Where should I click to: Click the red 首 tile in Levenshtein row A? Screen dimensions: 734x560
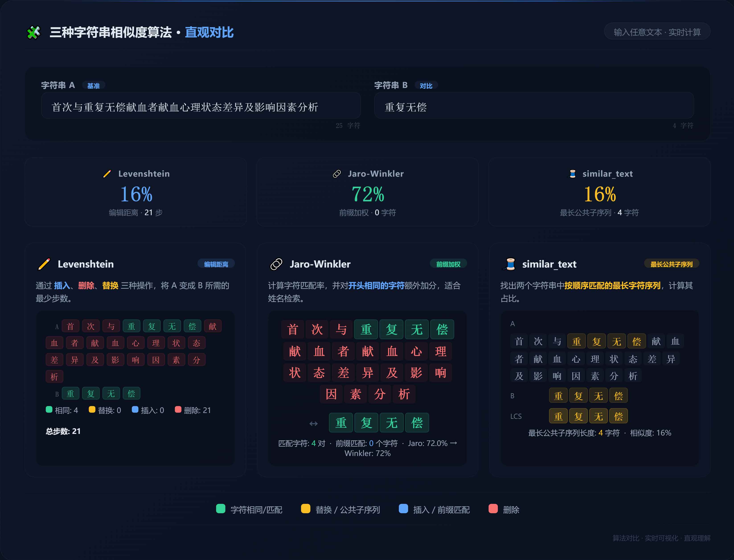pos(70,326)
